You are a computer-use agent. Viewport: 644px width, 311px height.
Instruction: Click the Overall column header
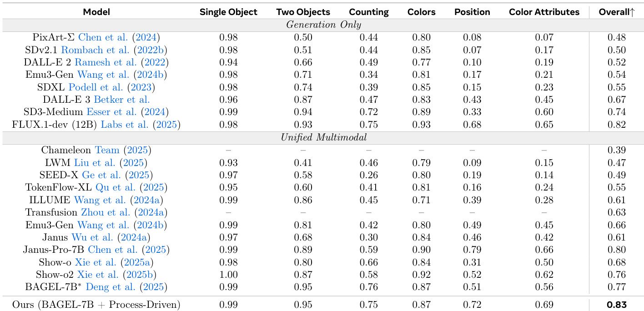(616, 12)
